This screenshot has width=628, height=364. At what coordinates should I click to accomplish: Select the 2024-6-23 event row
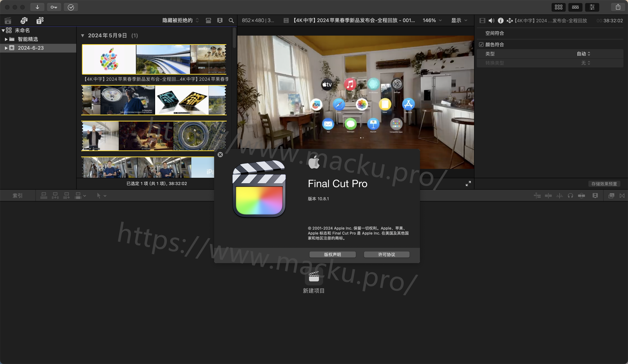(38, 48)
